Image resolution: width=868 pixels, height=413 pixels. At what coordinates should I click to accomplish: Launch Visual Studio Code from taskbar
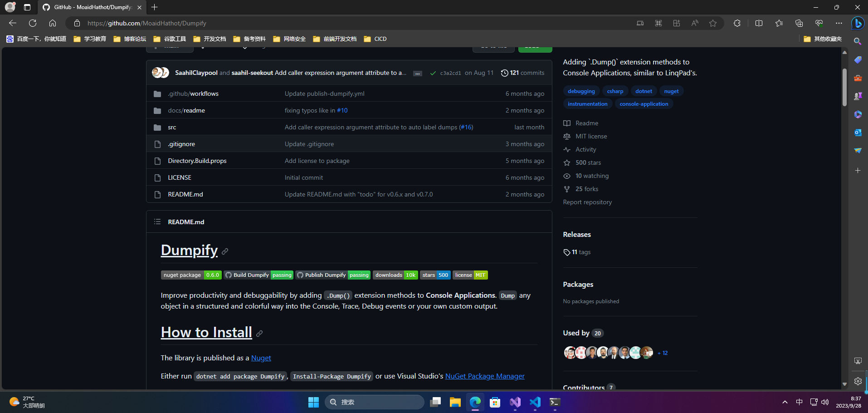pyautogui.click(x=535, y=402)
